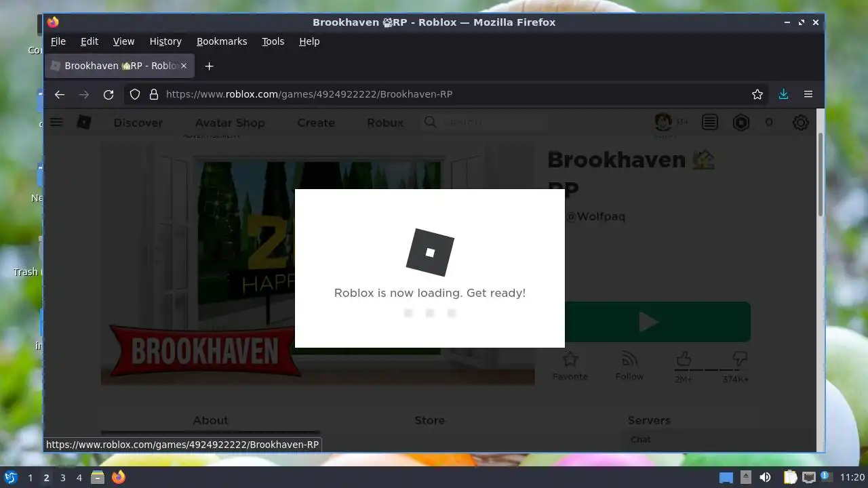Viewport: 868px width, 488px height.
Task: Click the Brookhaven game thumbnail image
Action: pos(318,263)
